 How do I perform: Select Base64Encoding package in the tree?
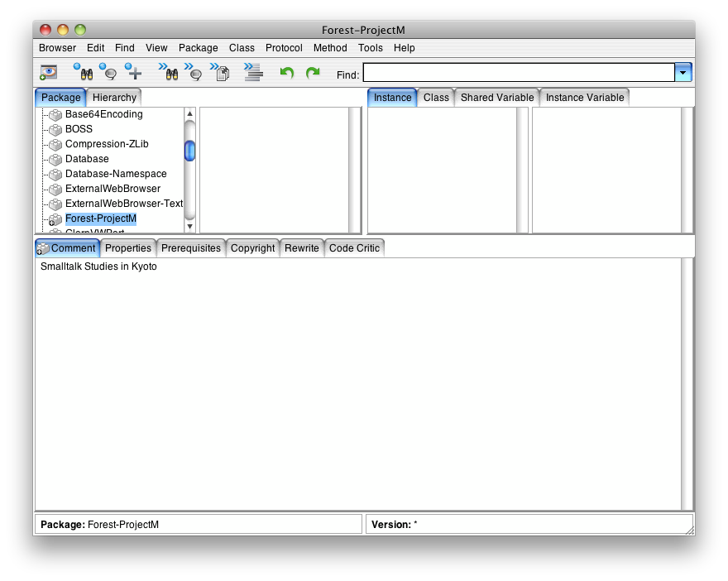[x=104, y=114]
